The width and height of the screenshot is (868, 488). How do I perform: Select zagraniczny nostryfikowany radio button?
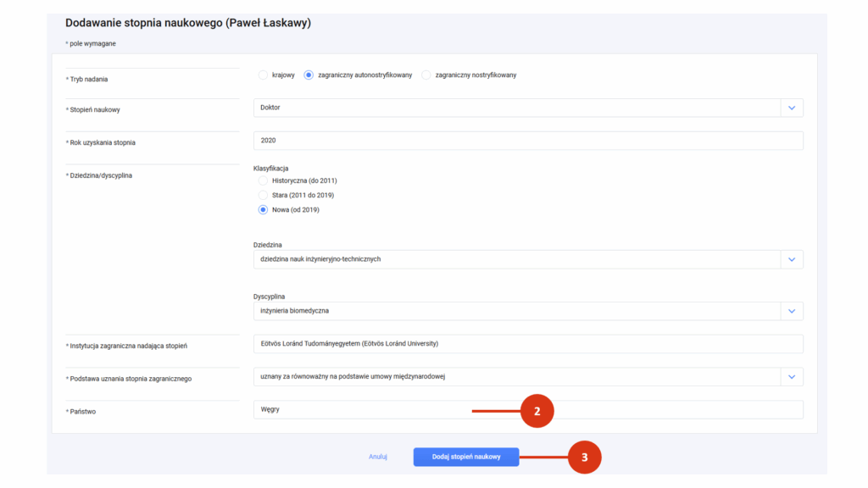tap(426, 75)
